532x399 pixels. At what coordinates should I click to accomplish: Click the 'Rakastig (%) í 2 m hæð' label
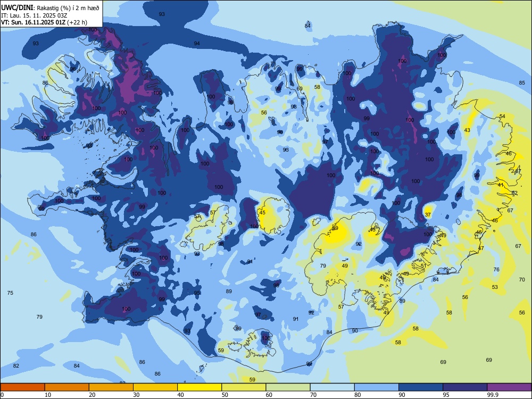(68, 8)
